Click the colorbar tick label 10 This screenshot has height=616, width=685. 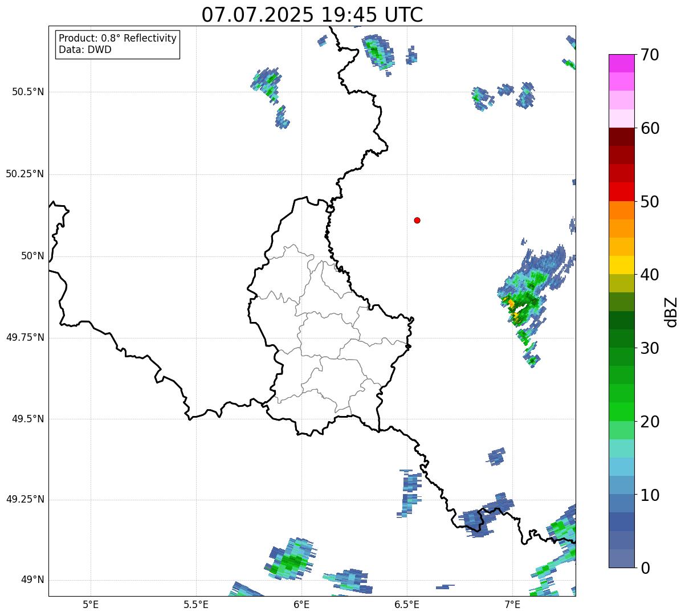tap(650, 495)
